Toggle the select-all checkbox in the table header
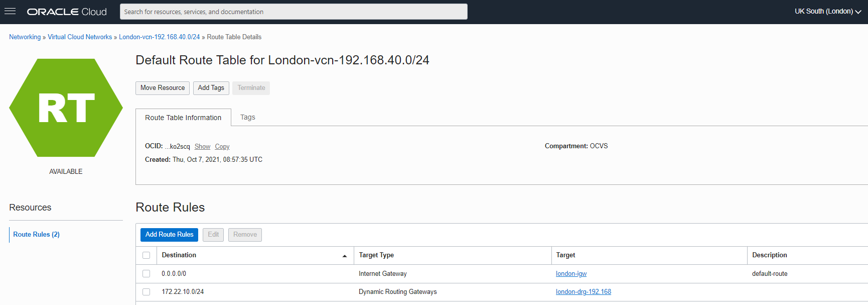868x305 pixels. click(147, 255)
